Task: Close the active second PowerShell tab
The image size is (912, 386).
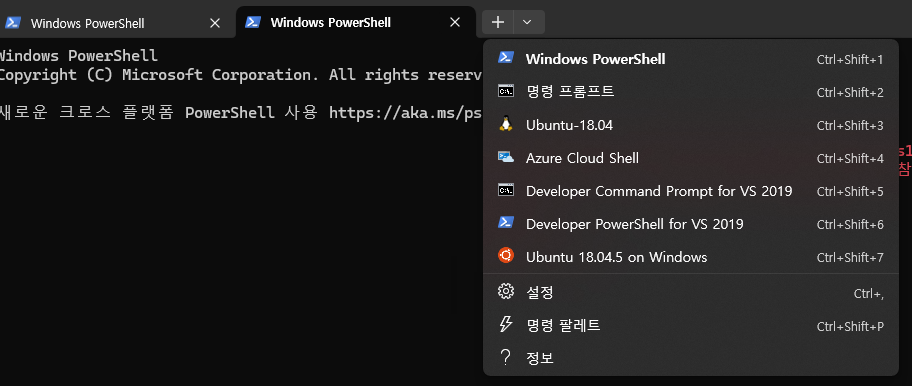Action: pos(455,23)
